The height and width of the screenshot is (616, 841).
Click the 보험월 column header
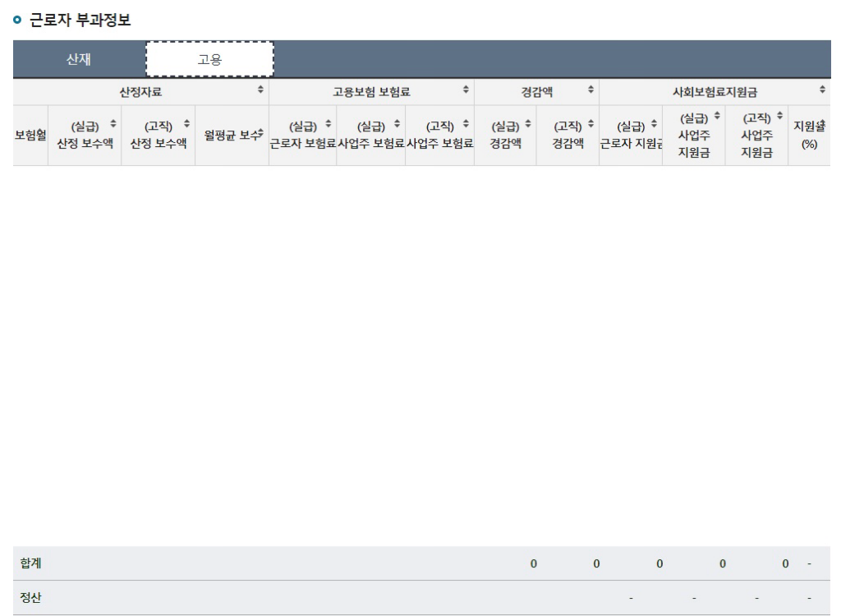click(x=30, y=134)
